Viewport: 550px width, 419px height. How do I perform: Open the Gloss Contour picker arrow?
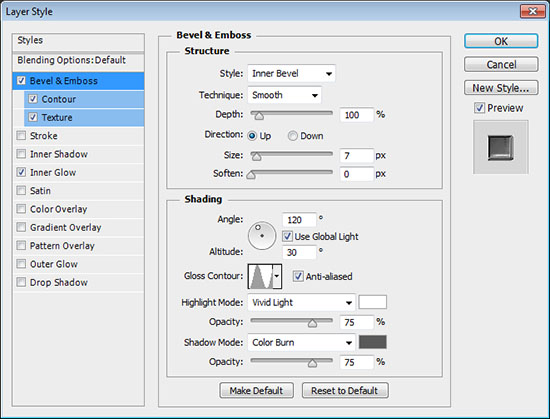(x=277, y=276)
